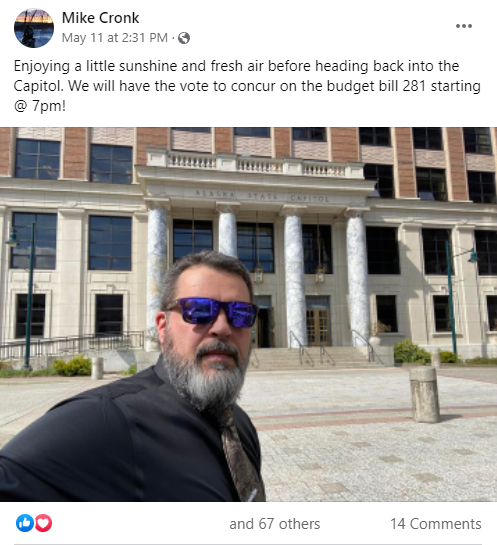Screen dimensions: 497x545
Task: Click the blue thumbs-up Like reaction icon
Action: (25, 523)
